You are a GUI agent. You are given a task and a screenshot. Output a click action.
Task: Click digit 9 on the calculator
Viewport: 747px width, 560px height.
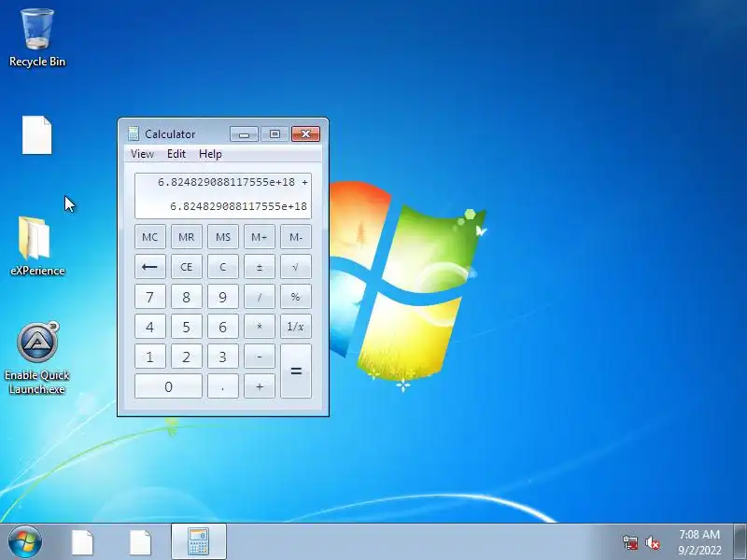(223, 297)
